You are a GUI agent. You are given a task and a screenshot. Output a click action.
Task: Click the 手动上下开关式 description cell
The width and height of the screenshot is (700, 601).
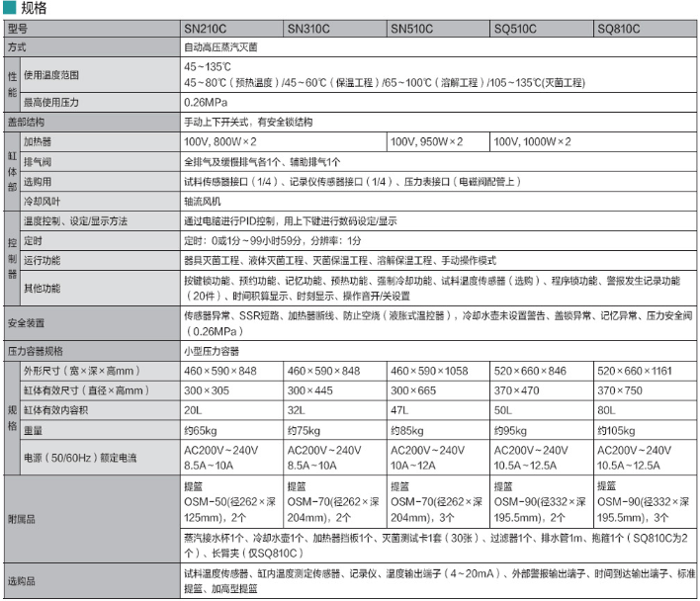(x=438, y=123)
